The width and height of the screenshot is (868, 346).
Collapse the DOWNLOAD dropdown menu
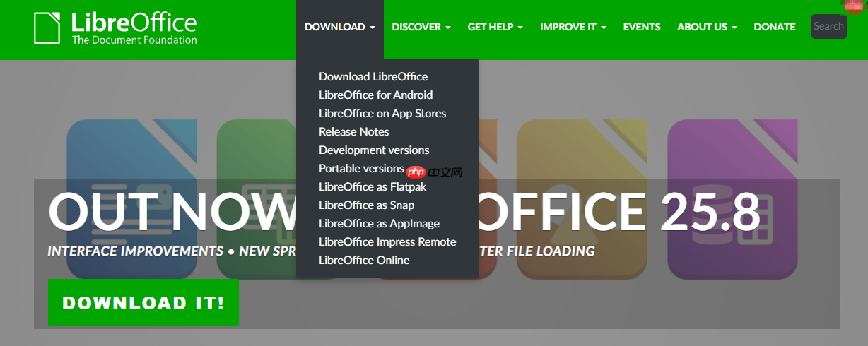(x=339, y=27)
